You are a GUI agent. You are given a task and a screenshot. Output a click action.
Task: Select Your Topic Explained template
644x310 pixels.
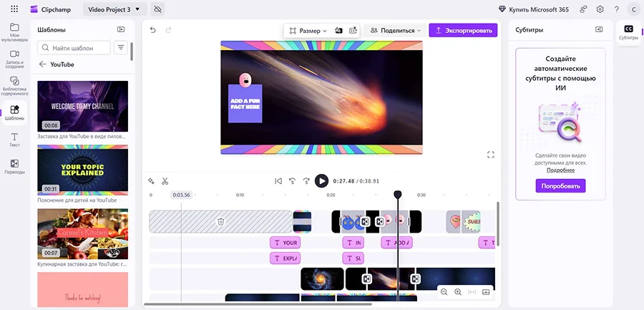pyautogui.click(x=82, y=170)
